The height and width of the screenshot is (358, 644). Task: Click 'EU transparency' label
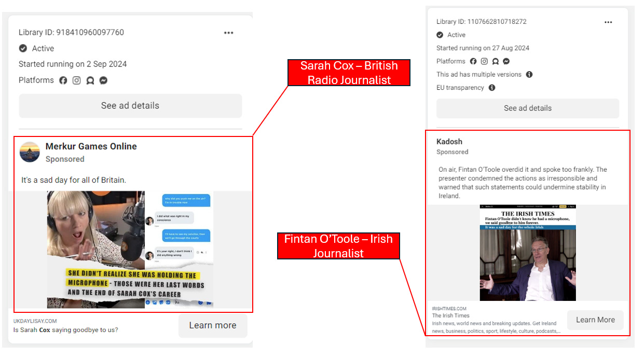click(460, 88)
